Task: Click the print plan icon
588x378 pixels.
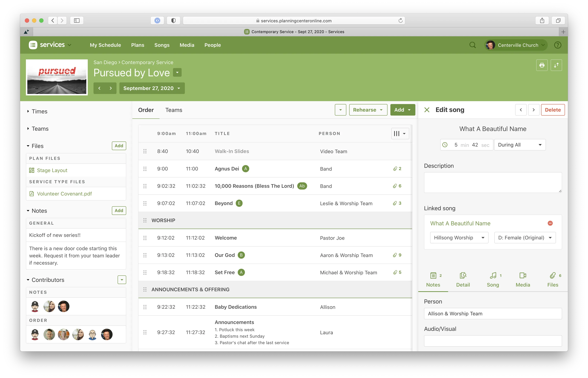Action: click(542, 65)
